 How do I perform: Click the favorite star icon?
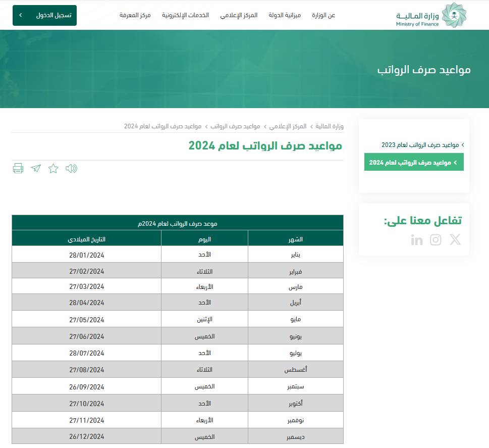pos(53,169)
